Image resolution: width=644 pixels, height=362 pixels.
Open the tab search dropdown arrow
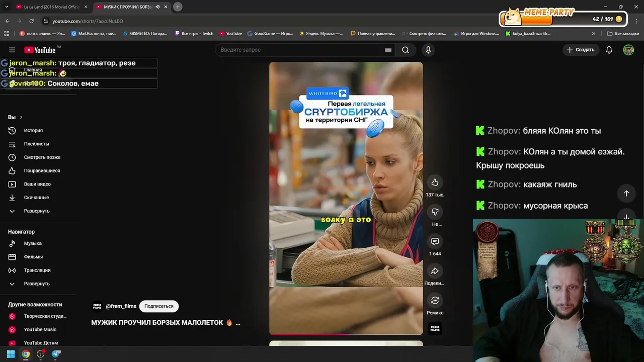click(7, 7)
